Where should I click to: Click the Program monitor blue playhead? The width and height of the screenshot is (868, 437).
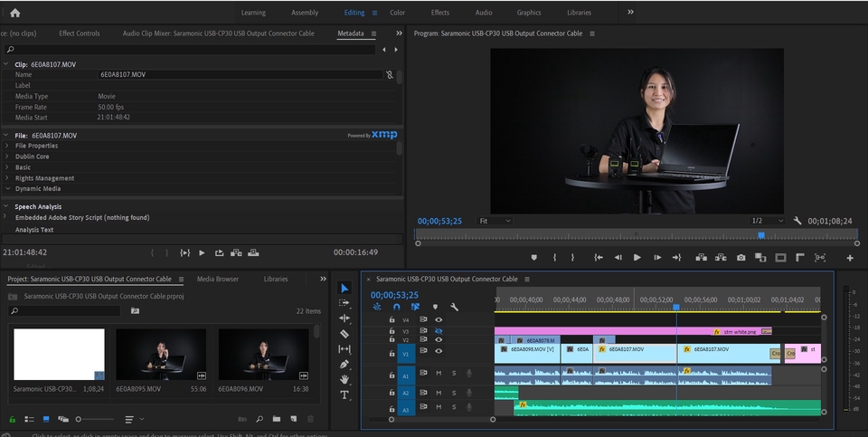click(761, 235)
